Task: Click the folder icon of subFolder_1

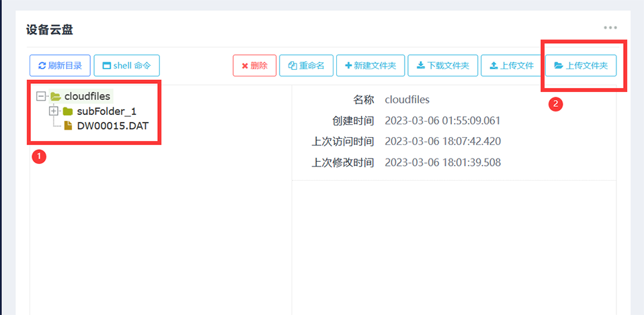Action: 68,111
